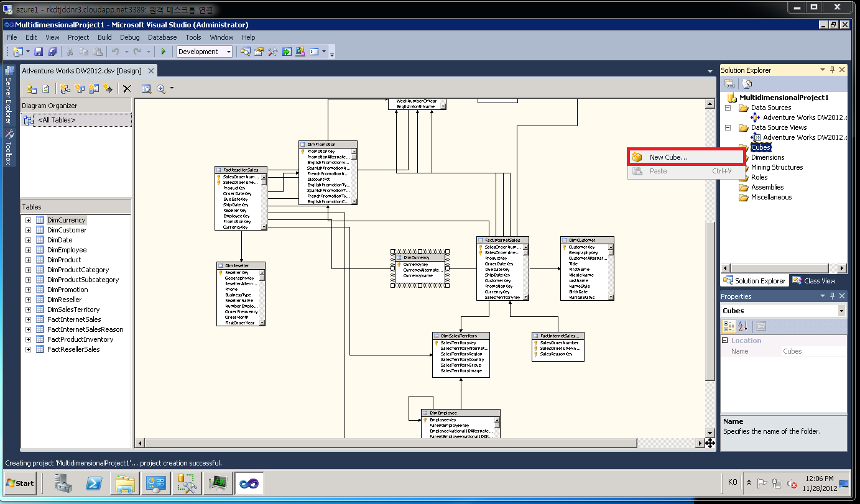Screen dimensions: 860x504
Task: Click the volume speaker icon in the system tray
Action: [x=792, y=483]
